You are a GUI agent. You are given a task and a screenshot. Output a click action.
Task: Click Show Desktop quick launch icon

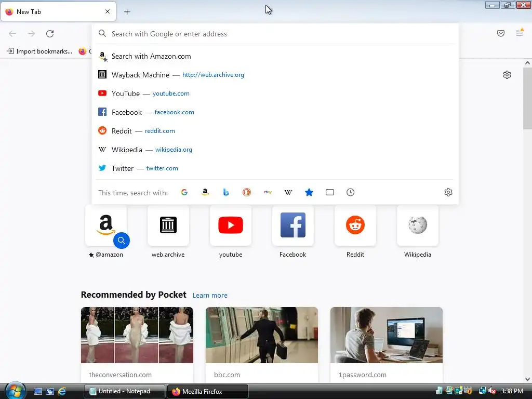[38, 392]
